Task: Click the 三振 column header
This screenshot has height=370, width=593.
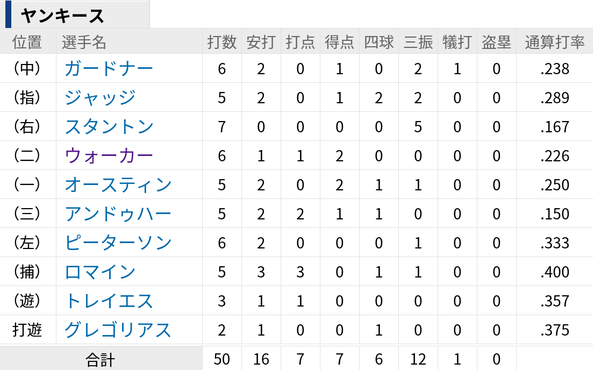Action: point(418,42)
